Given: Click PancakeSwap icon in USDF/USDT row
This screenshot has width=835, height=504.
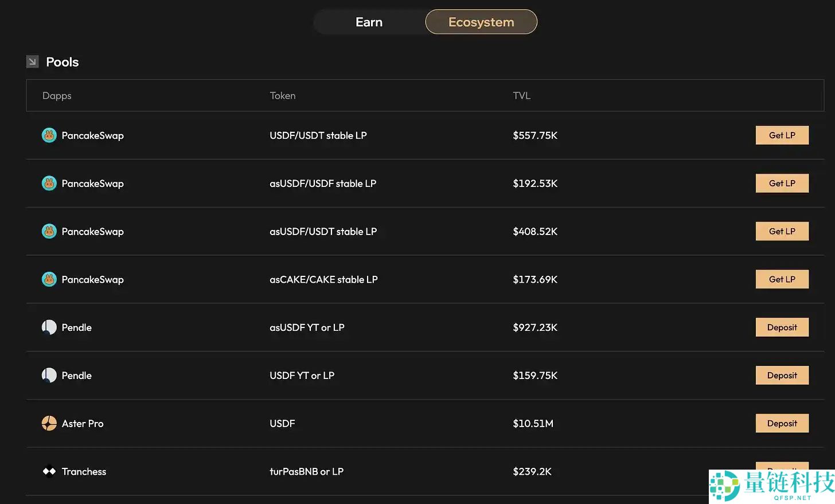Looking at the screenshot, I should click(x=49, y=135).
